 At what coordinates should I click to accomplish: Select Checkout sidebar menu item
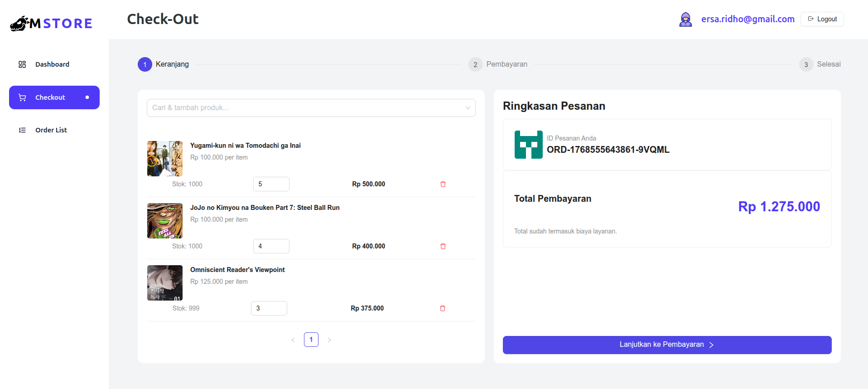point(54,97)
